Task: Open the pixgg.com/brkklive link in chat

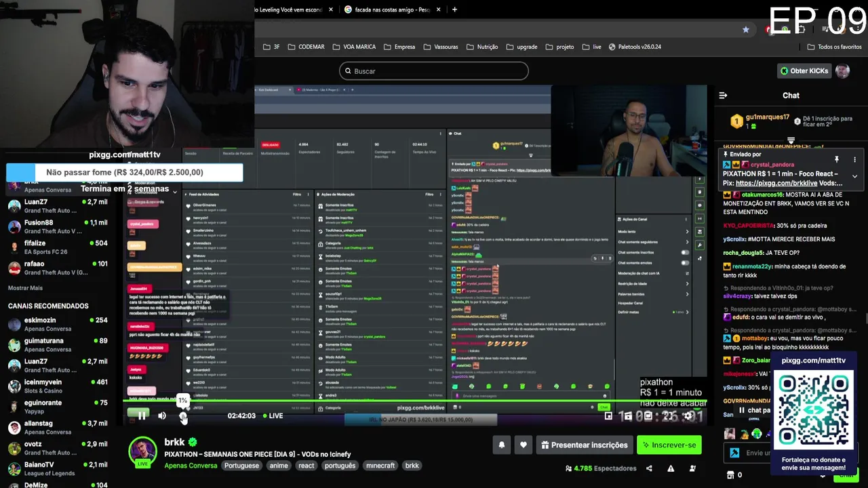Action: [x=777, y=183]
